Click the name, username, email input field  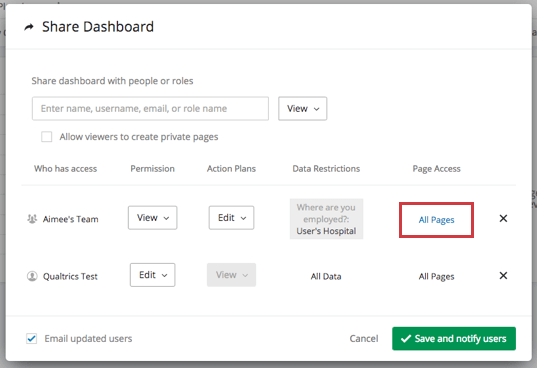[150, 109]
